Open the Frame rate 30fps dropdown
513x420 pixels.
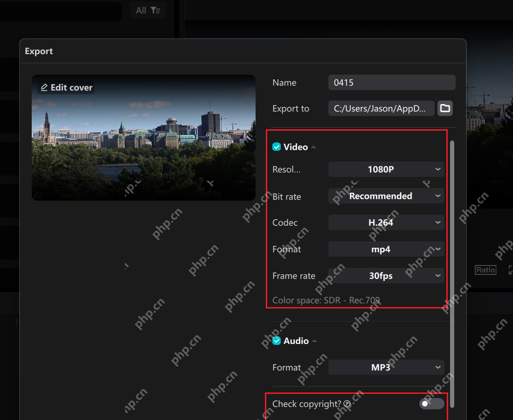pyautogui.click(x=386, y=276)
